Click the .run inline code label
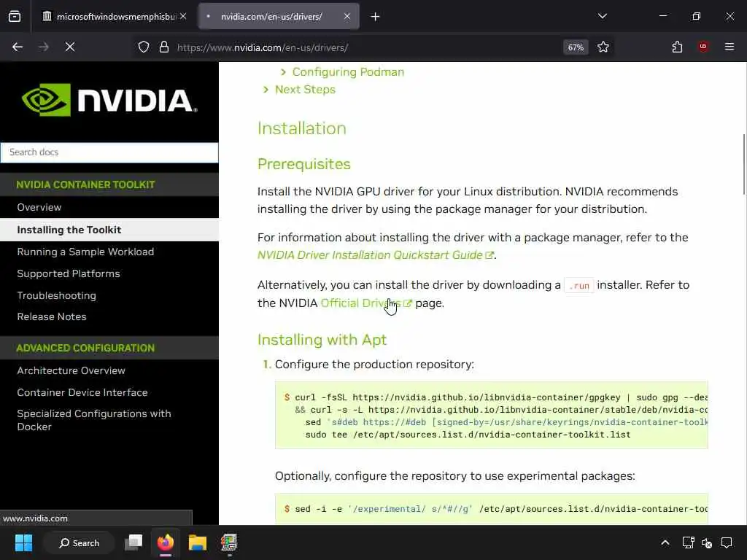 pos(578,286)
